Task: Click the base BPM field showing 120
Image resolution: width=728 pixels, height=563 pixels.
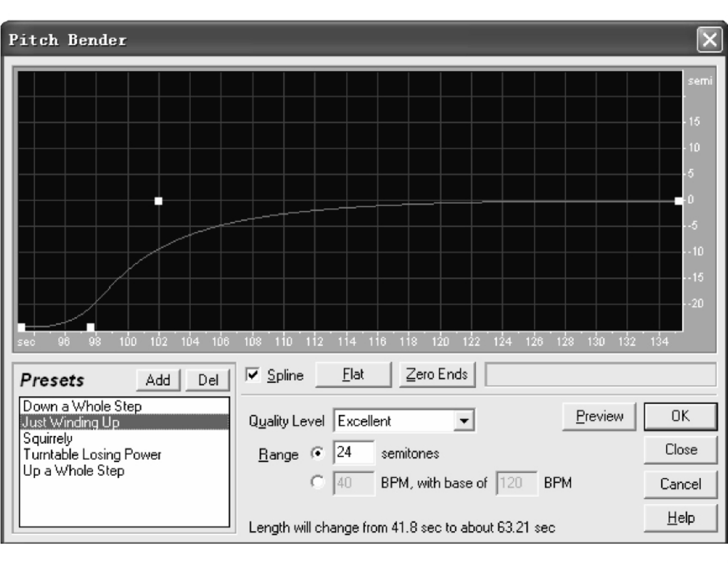Action: click(516, 483)
